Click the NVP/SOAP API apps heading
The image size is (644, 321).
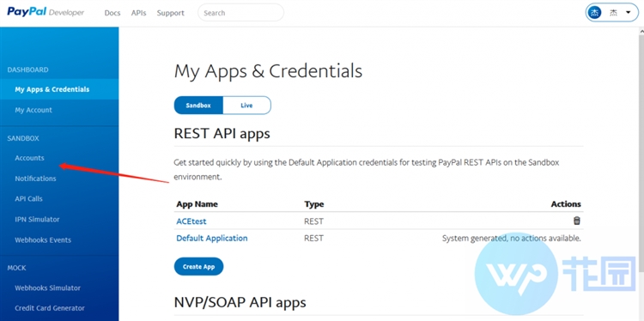pyautogui.click(x=240, y=302)
